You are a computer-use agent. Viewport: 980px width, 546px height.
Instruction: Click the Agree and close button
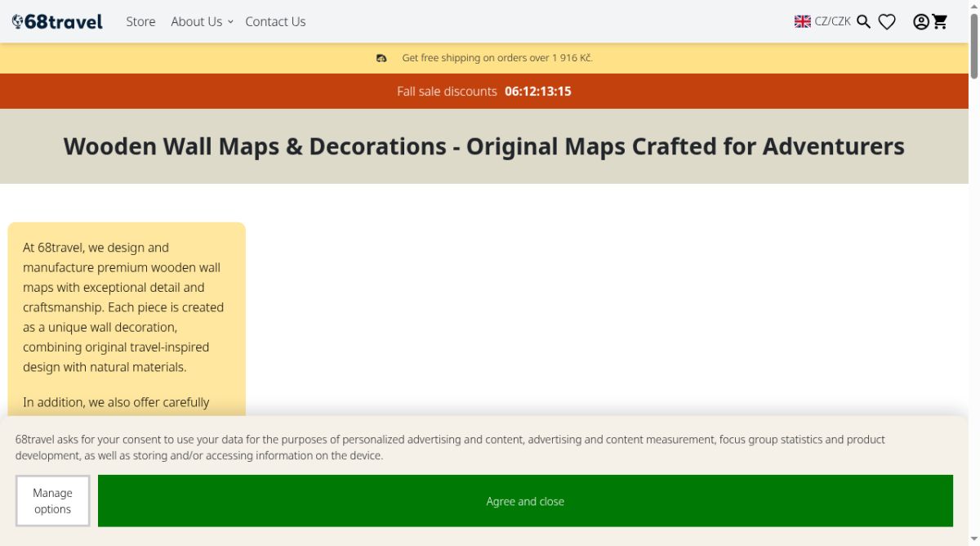(525, 501)
